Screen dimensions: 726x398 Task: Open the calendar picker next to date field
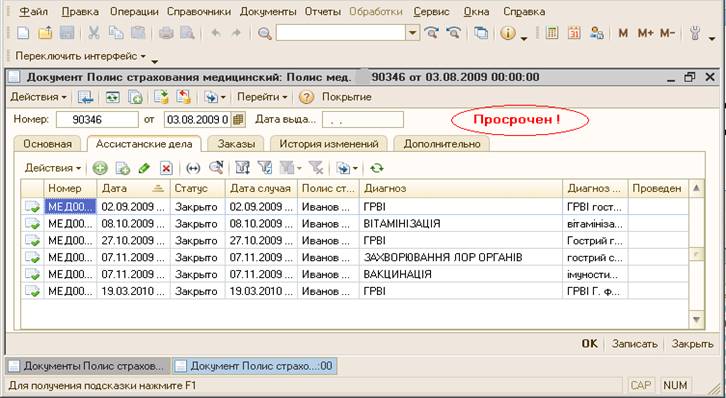coord(238,119)
